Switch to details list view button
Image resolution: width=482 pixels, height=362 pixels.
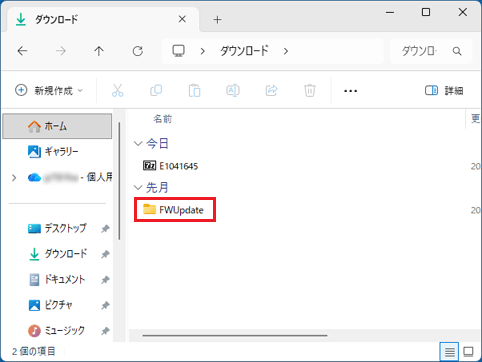[449, 351]
